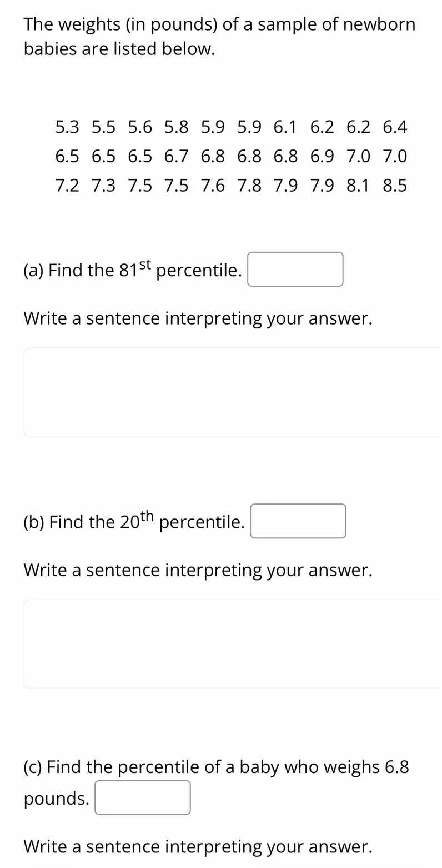Click the data value 5.3
The height and width of the screenshot is (868, 442).
(x=67, y=127)
